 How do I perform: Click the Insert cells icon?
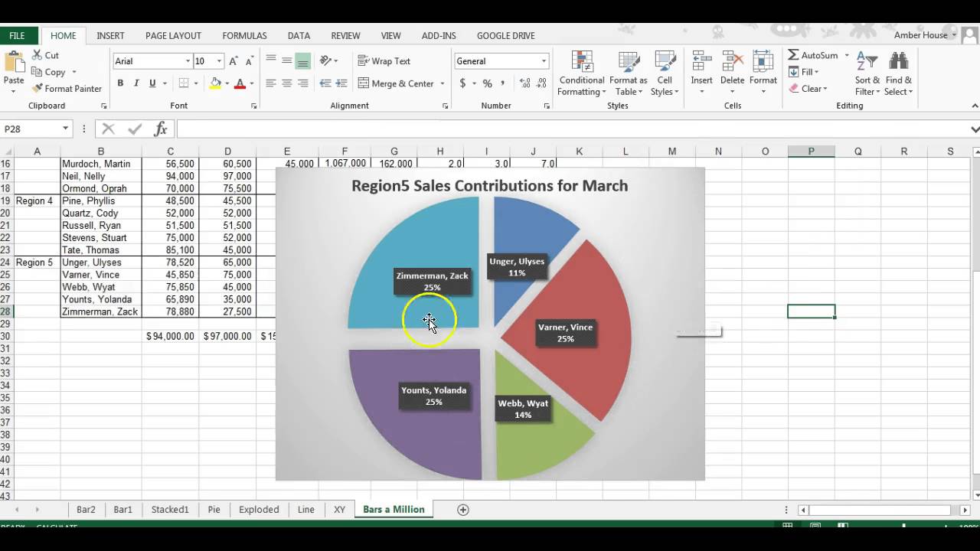[701, 62]
